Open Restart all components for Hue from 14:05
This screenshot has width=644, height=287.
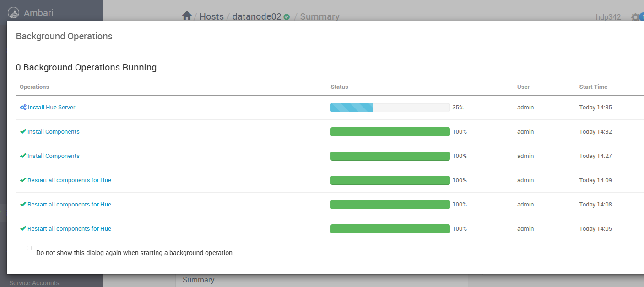[x=69, y=229]
